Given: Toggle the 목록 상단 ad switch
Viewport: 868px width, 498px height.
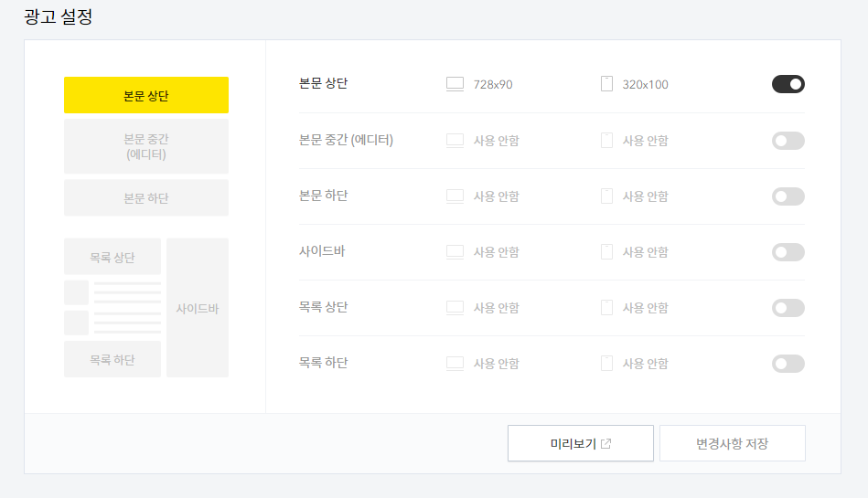Looking at the screenshot, I should (788, 308).
